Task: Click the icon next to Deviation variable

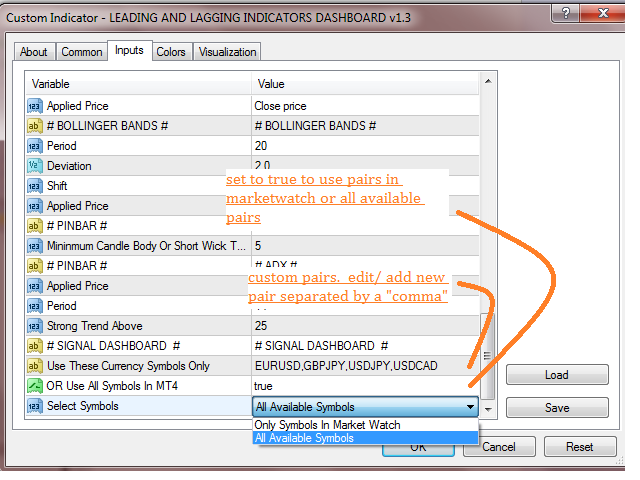Action: click(x=34, y=166)
